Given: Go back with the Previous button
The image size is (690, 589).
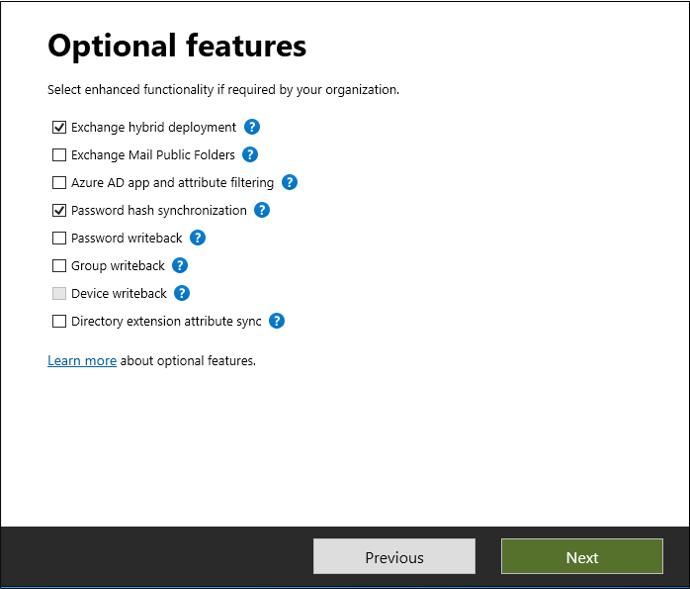Looking at the screenshot, I should tap(394, 557).
